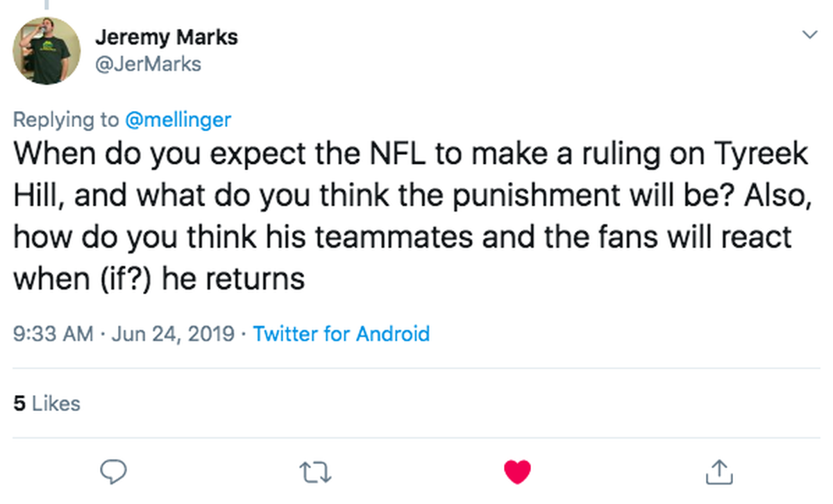This screenshot has height=504, width=833.
Task: Open the 9:33 AM timestamp
Action: pos(53,334)
